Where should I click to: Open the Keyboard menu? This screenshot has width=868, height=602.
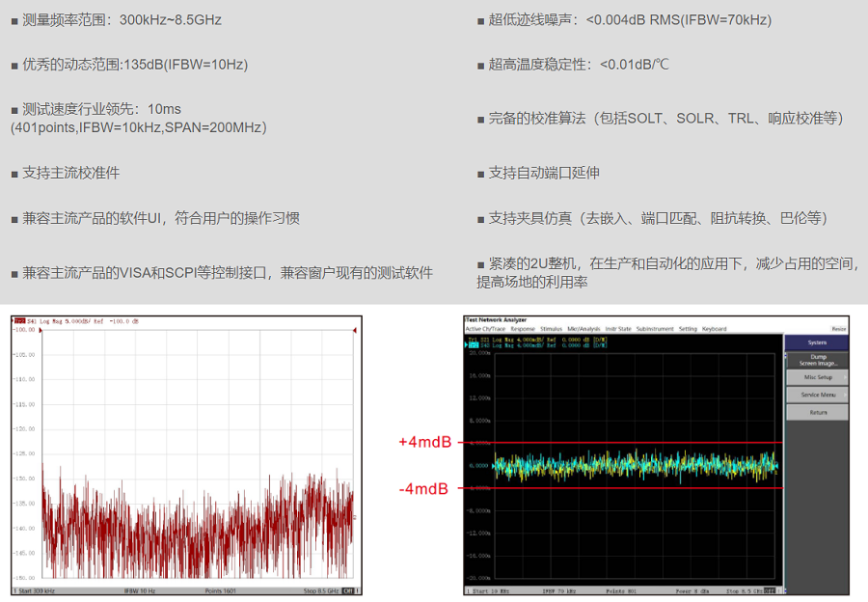(715, 329)
